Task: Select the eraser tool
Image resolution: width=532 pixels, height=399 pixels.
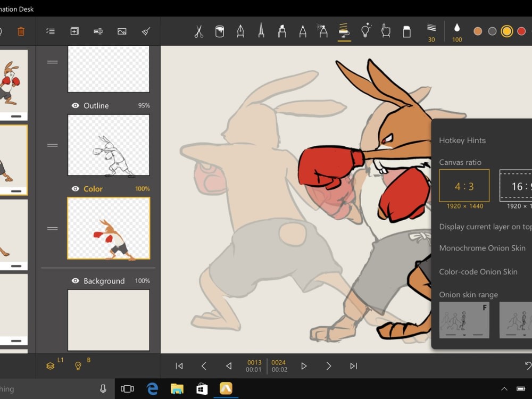Action: (406, 31)
